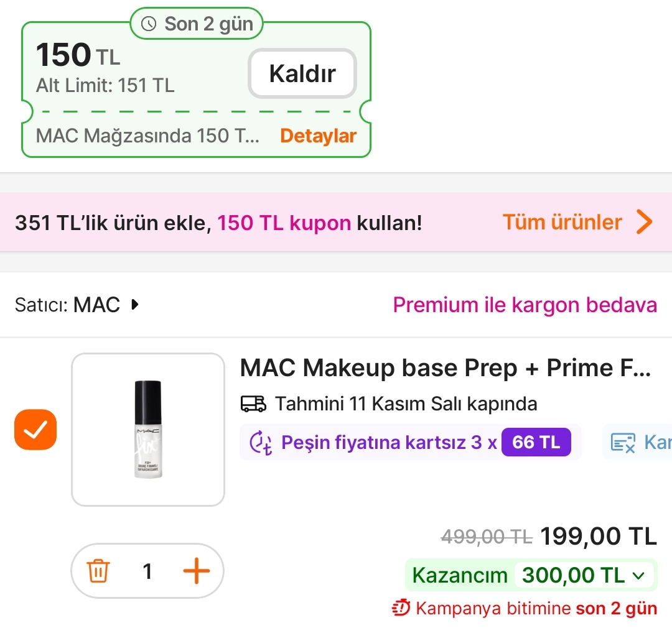Open Detaylar on the coupon card

click(x=318, y=136)
